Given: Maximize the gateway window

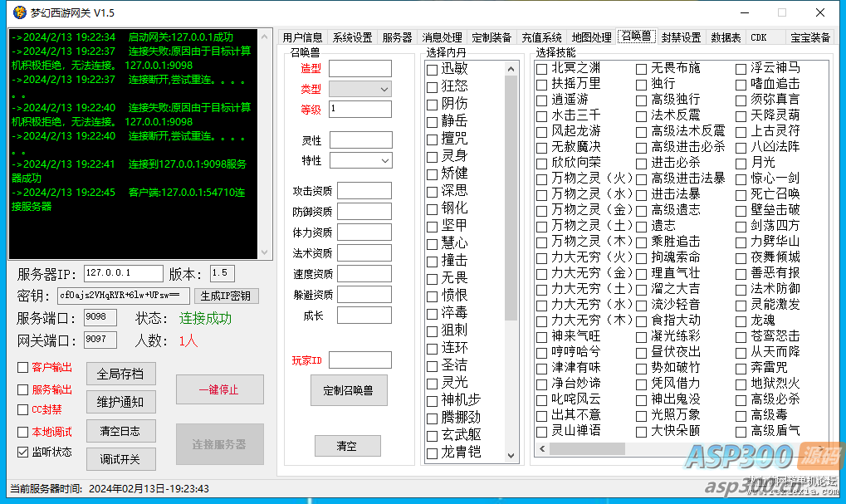Looking at the screenshot, I should (x=781, y=12).
